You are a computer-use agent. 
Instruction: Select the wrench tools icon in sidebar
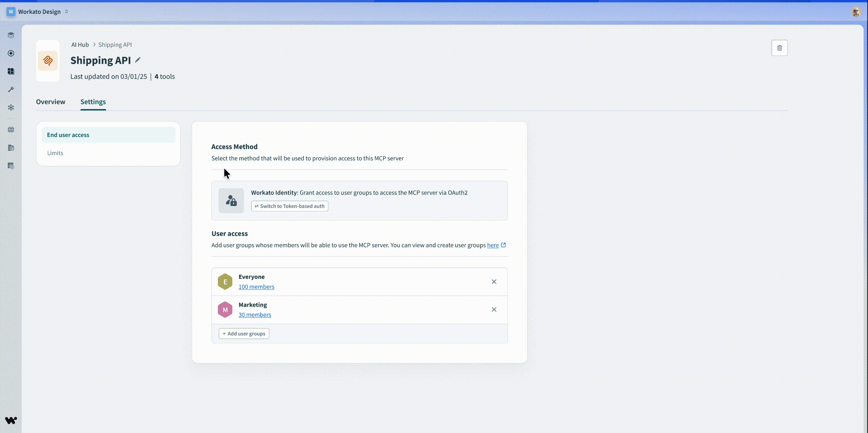[x=11, y=89]
